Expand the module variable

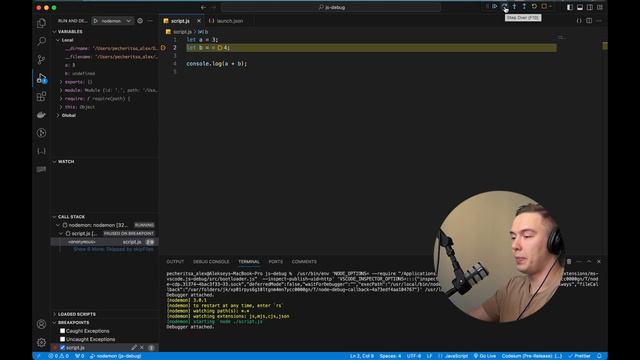tap(61, 90)
